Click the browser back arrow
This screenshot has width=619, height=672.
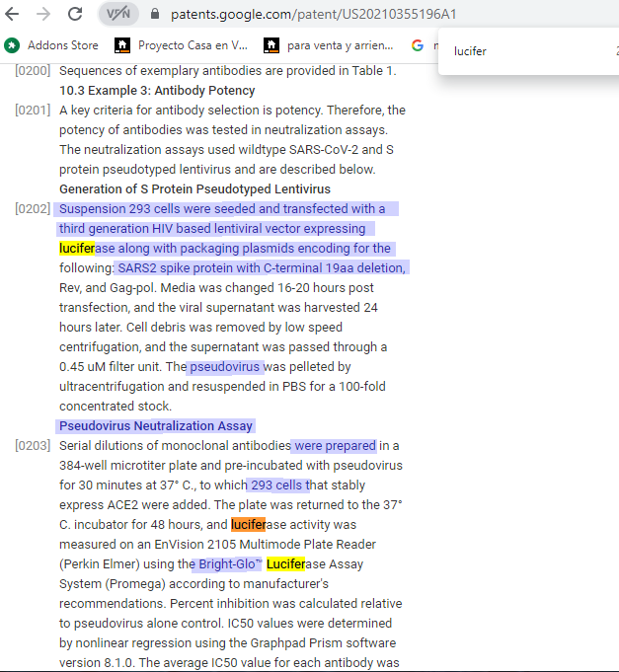pos(14,15)
